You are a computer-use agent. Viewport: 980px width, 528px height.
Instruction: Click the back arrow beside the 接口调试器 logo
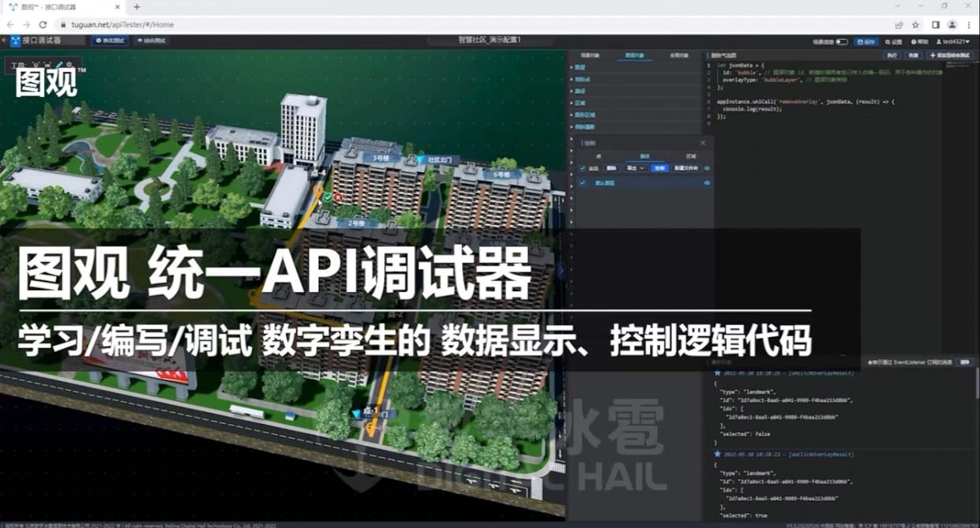[5, 40]
